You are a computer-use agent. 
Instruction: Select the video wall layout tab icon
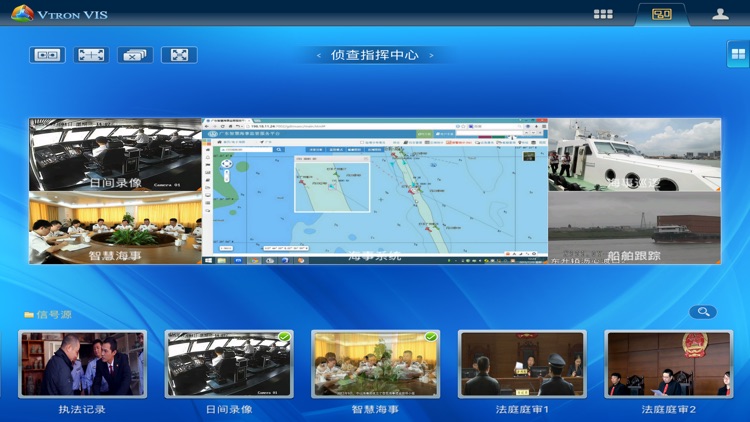click(x=662, y=14)
